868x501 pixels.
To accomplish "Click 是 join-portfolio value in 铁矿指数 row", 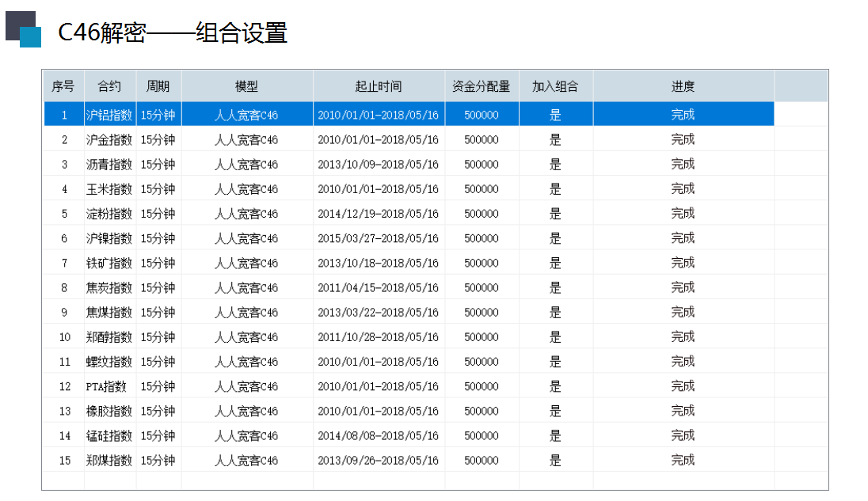I will pyautogui.click(x=556, y=264).
